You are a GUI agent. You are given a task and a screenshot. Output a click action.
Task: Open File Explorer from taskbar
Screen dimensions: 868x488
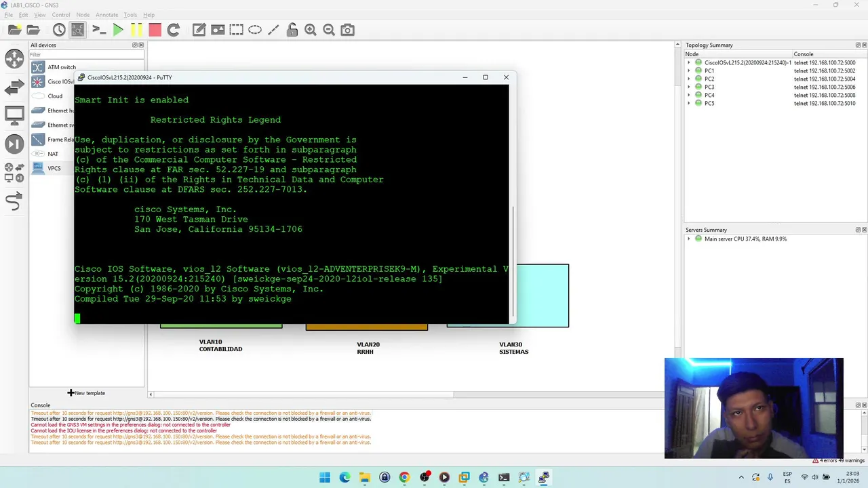364,477
